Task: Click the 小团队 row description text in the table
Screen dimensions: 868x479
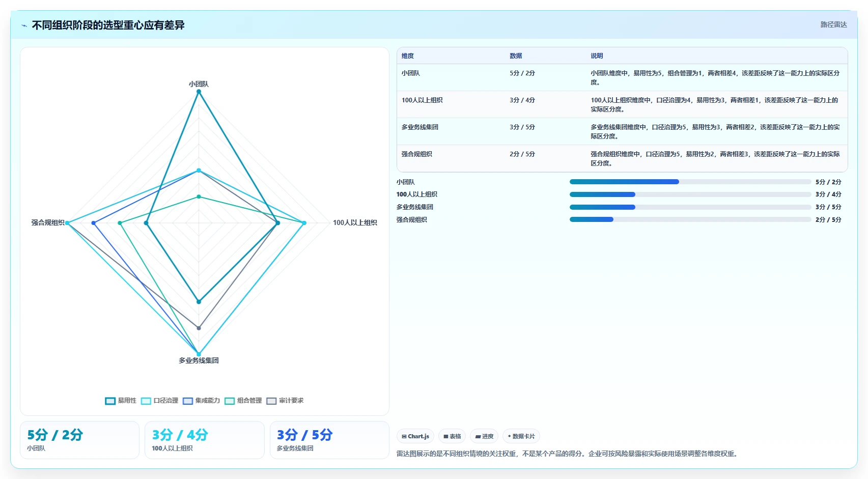Action: pos(715,78)
